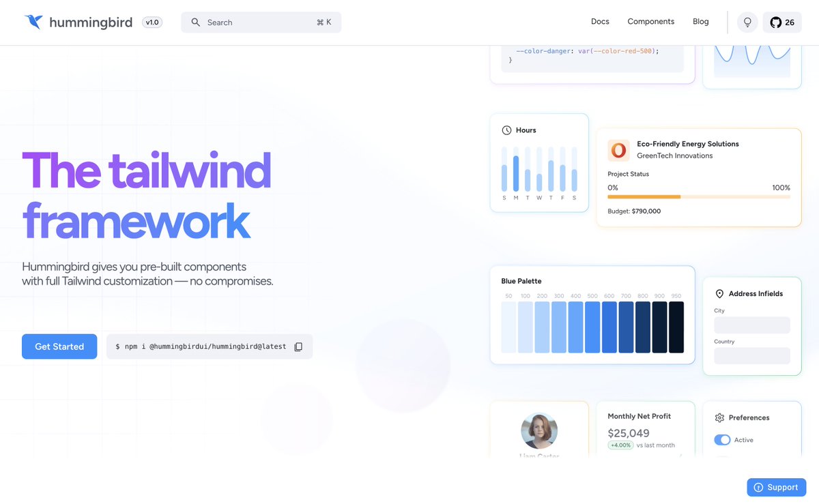Select the blue 800 palette swatch
Screen dimensions: 819x504
click(x=643, y=327)
